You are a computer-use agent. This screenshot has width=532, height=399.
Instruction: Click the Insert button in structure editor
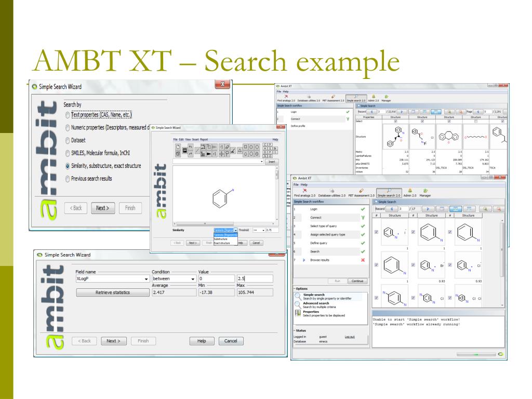[x=272, y=162]
